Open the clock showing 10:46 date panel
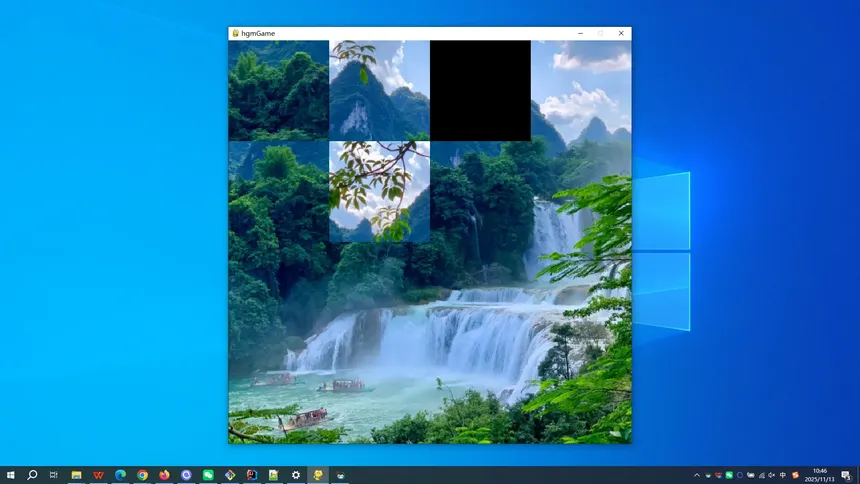The image size is (860, 484). pyautogui.click(x=822, y=475)
